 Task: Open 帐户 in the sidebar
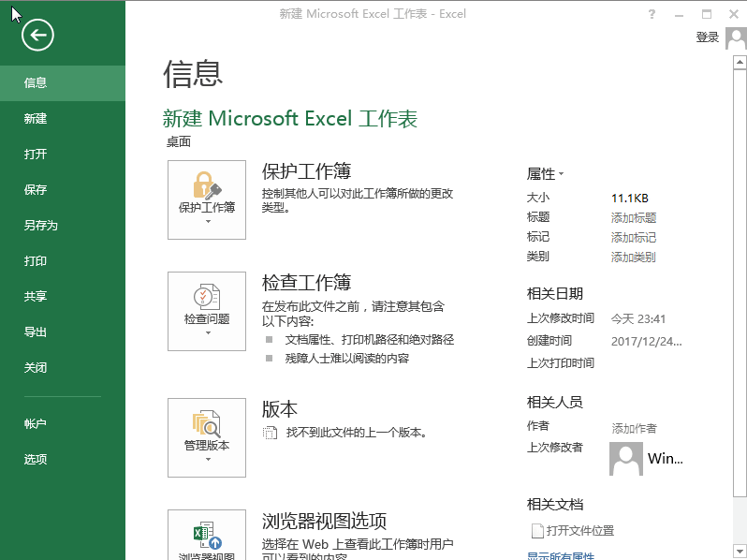63,423
